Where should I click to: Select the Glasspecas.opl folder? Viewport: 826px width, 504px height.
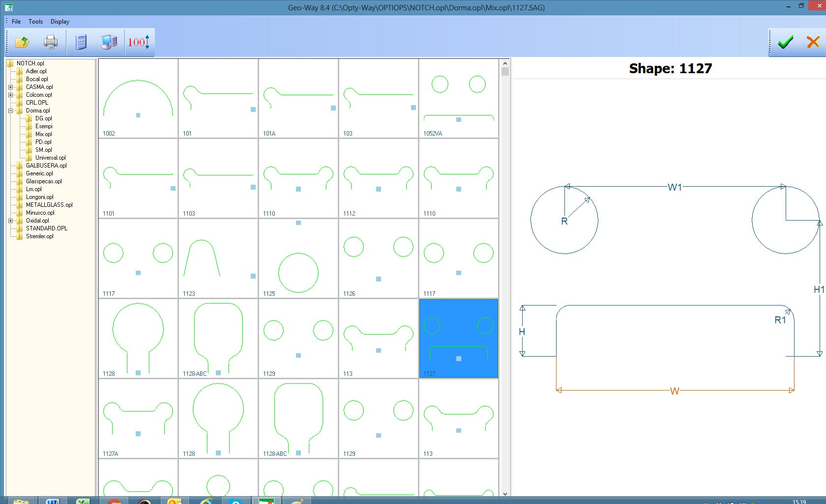point(44,181)
